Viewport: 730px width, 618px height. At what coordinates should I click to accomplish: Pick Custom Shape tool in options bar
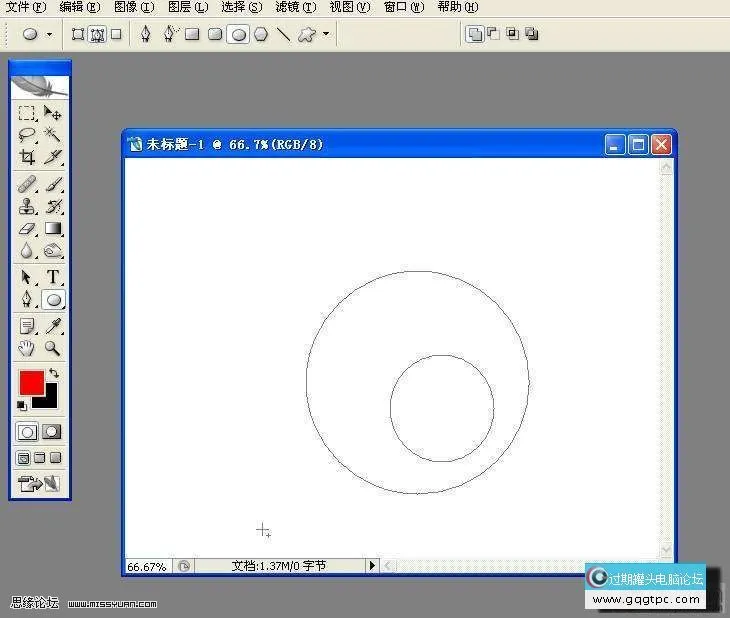[x=306, y=34]
